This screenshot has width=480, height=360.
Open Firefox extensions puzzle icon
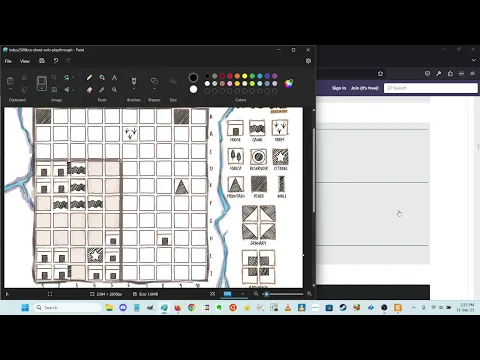click(450, 74)
